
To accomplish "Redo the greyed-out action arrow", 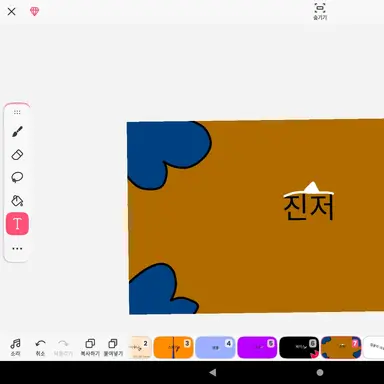I will (x=63, y=347).
